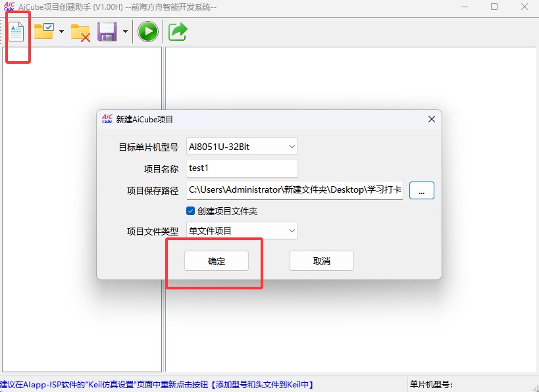This screenshot has height=392, width=539.
Task: Open the 目标单片机型号 Ai8051U-32Bit dropdown
Action: [242, 147]
